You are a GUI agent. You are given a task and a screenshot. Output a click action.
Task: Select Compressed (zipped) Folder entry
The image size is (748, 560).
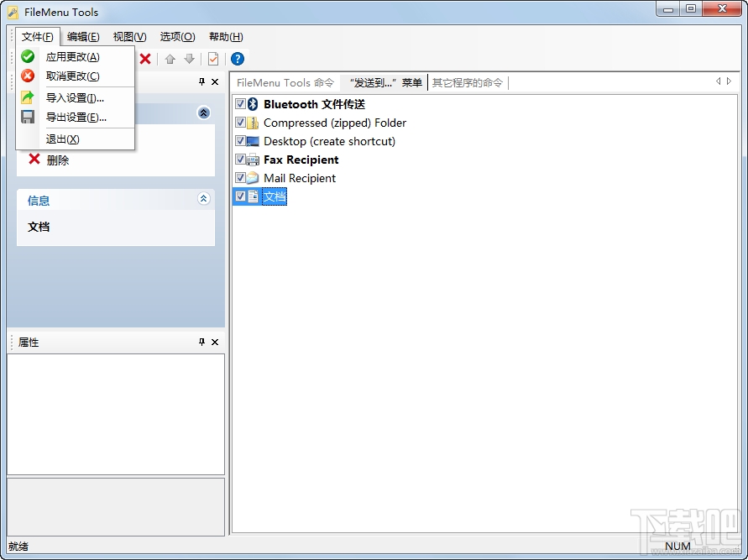point(335,123)
